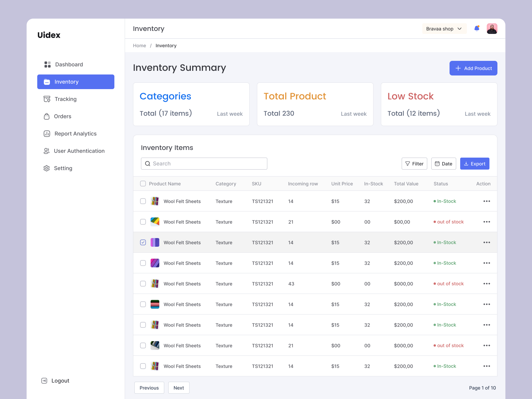
Task: Click thumbnail of row with 43 incoming
Action: point(155,284)
